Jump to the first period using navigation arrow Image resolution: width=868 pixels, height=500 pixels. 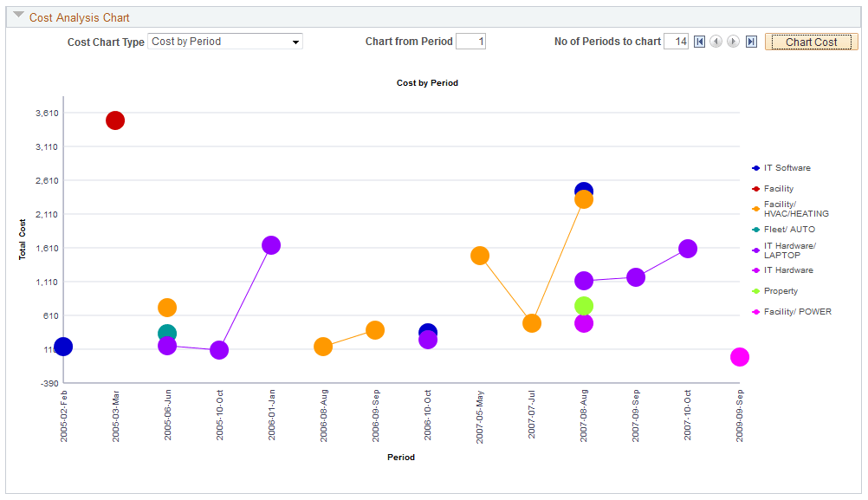[699, 42]
